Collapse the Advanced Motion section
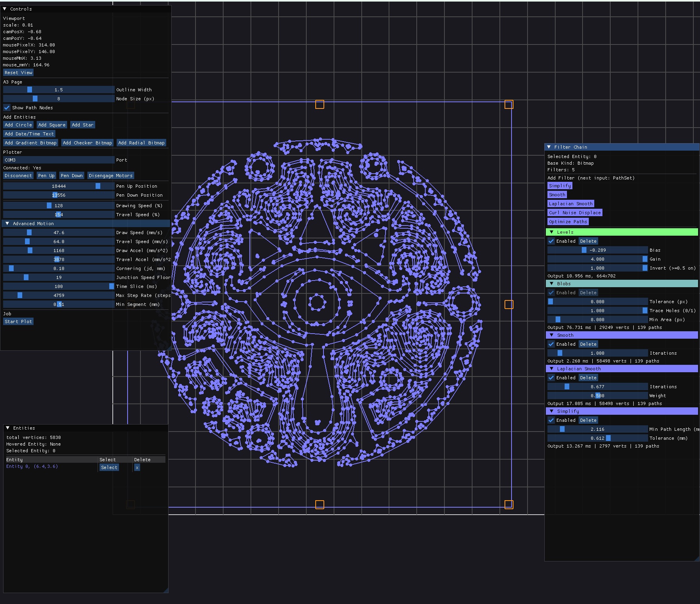Viewport: 700px width, 604px height. click(x=7, y=224)
